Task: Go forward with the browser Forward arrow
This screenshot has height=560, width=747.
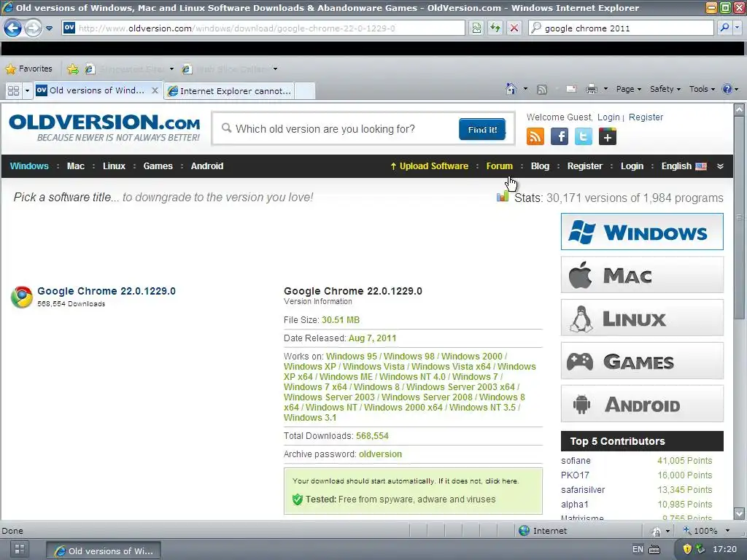Action: [x=33, y=28]
